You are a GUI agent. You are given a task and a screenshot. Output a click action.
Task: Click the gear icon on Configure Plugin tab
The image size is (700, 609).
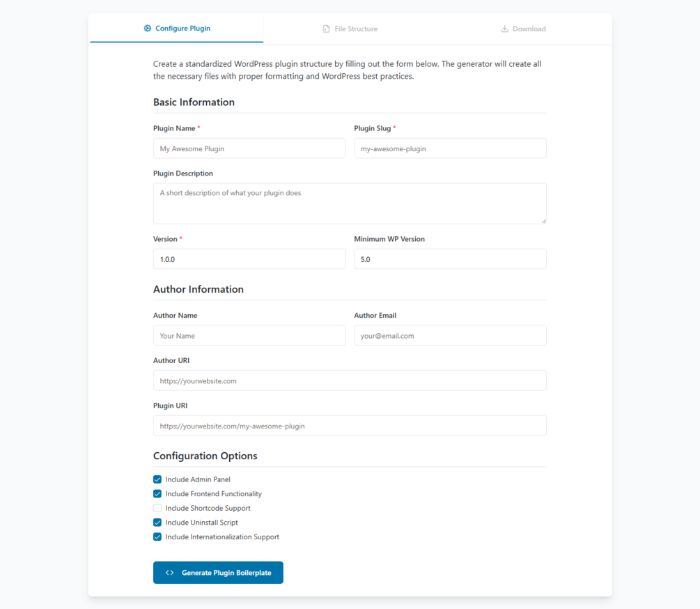pos(147,29)
